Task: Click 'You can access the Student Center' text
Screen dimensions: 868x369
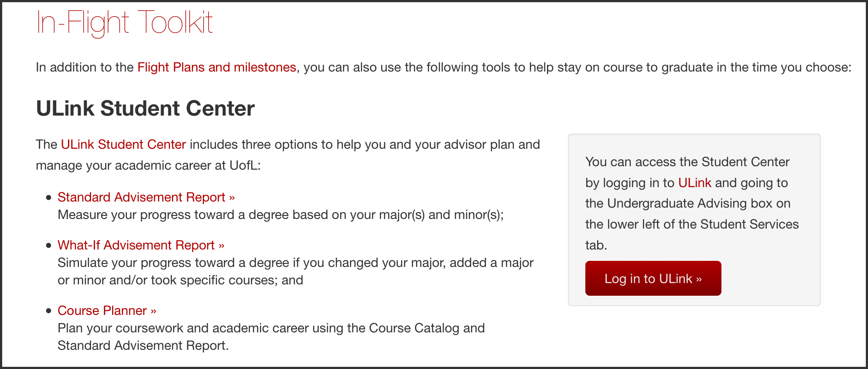Action: pyautogui.click(x=687, y=162)
